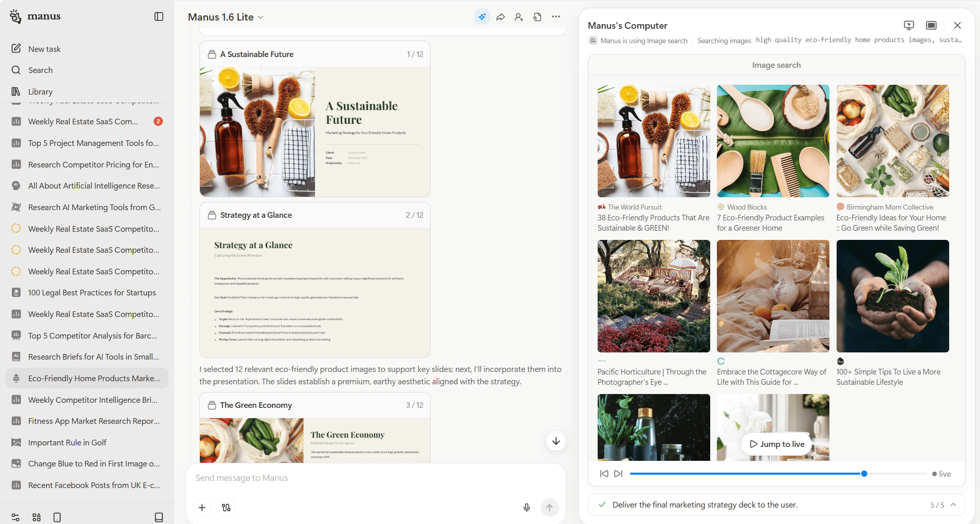
Task: Click "100+ Simple Tips To Live" result title
Action: click(889, 377)
